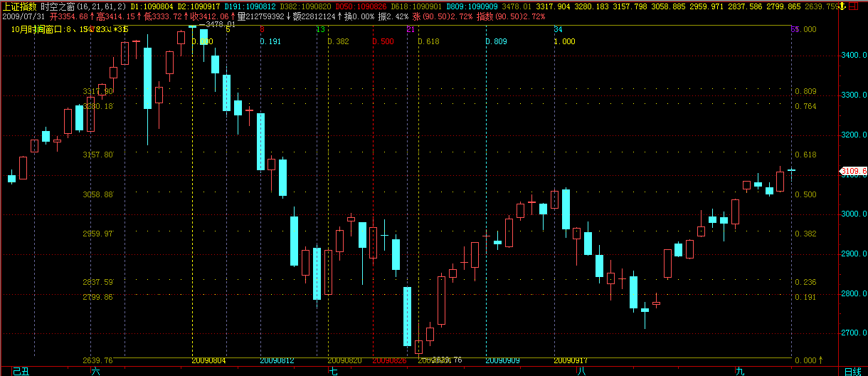Click the current price tag 3109.6

click(x=854, y=171)
